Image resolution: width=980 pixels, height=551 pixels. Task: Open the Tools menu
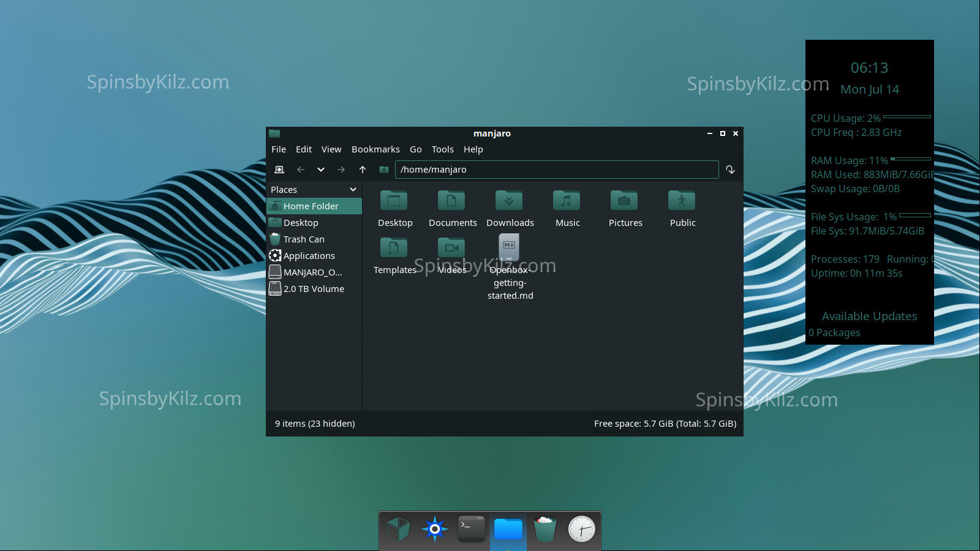point(443,149)
